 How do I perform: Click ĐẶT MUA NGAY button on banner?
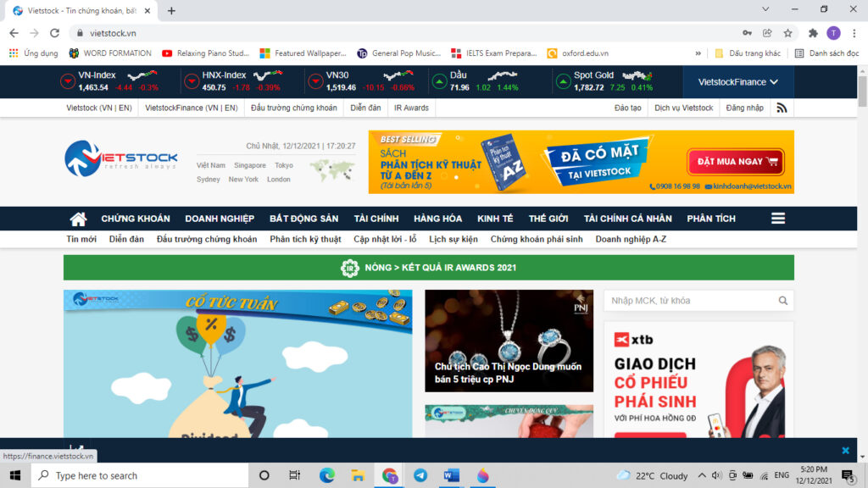coord(736,162)
